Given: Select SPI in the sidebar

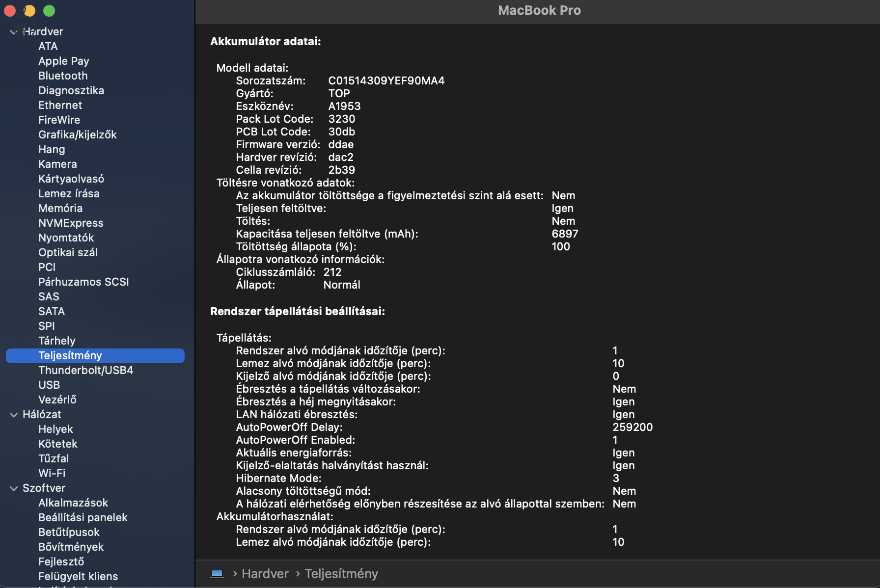Looking at the screenshot, I should (47, 326).
